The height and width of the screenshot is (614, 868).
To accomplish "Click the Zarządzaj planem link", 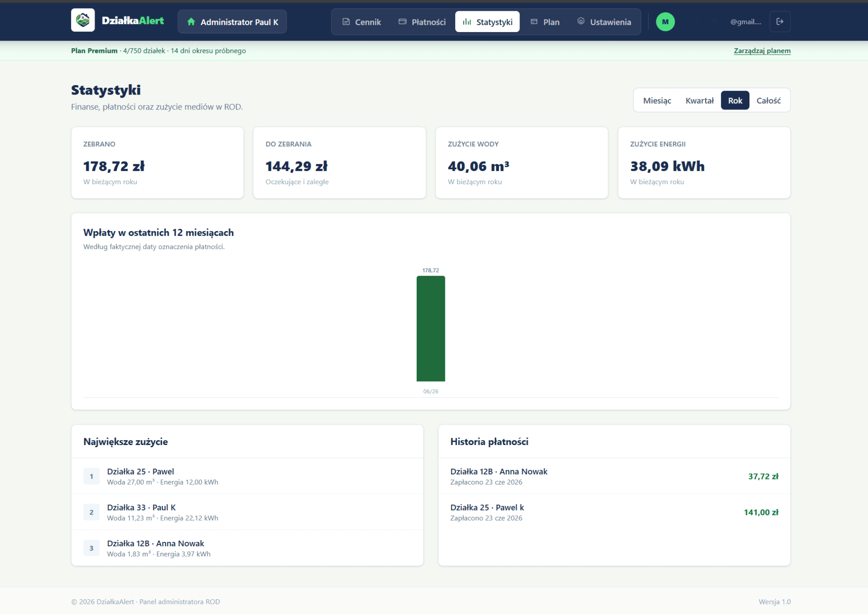I will tap(762, 51).
